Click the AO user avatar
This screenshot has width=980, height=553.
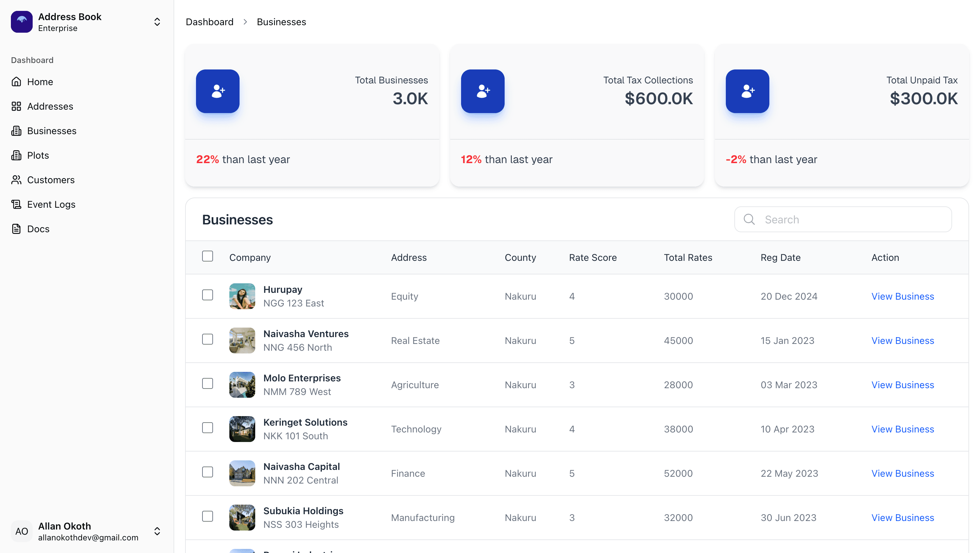(22, 531)
